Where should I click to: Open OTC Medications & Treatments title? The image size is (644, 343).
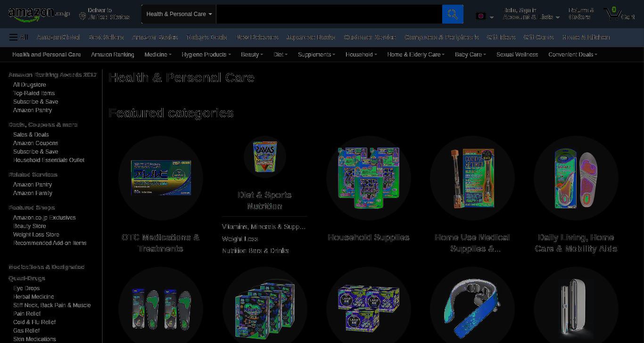161,243
